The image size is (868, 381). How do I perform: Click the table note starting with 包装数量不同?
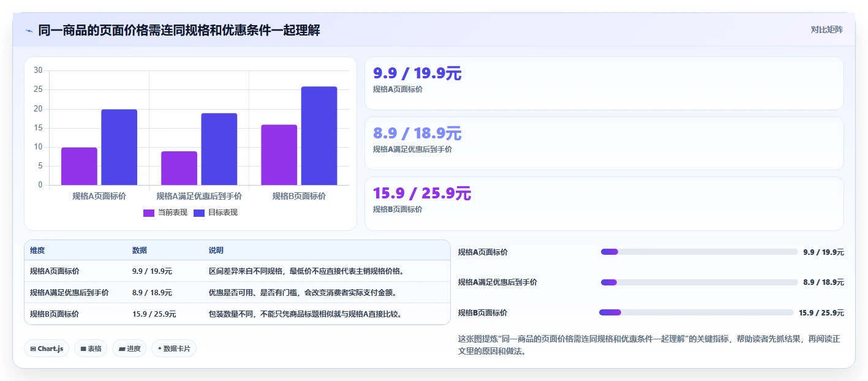coord(305,314)
